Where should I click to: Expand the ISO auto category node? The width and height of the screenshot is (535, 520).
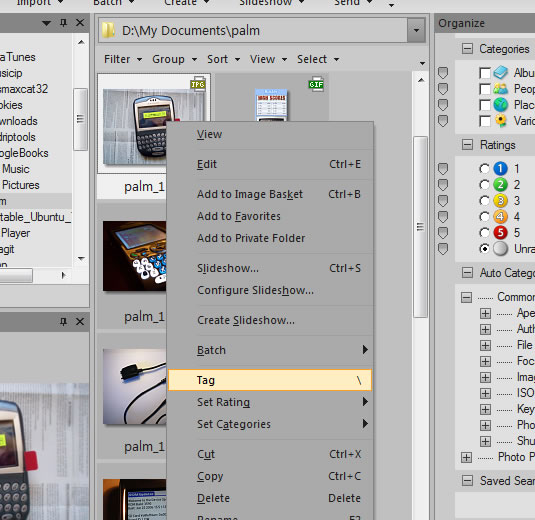pyautogui.click(x=485, y=393)
